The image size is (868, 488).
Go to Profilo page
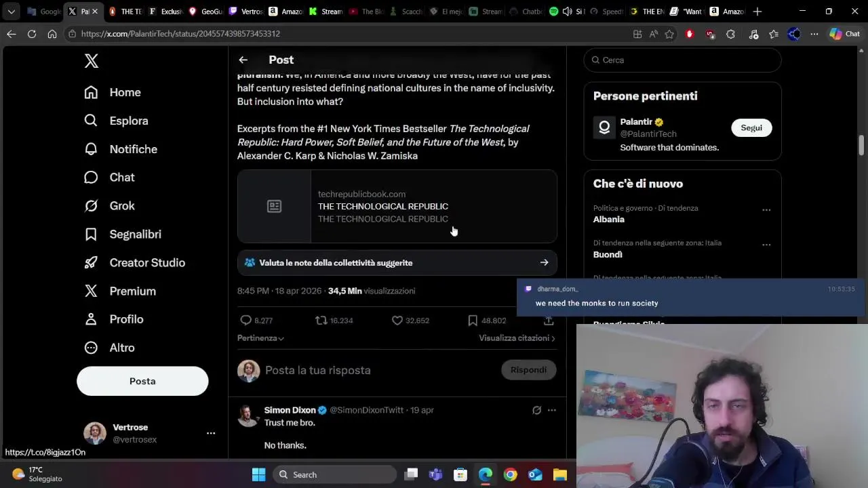pos(113,319)
